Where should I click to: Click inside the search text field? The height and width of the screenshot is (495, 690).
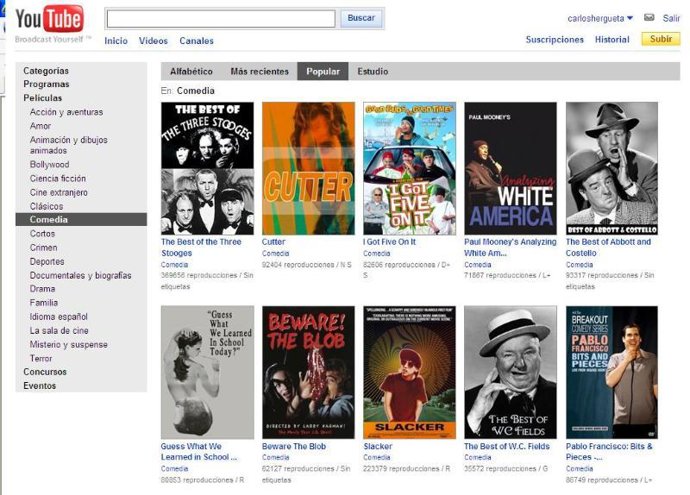click(x=220, y=18)
